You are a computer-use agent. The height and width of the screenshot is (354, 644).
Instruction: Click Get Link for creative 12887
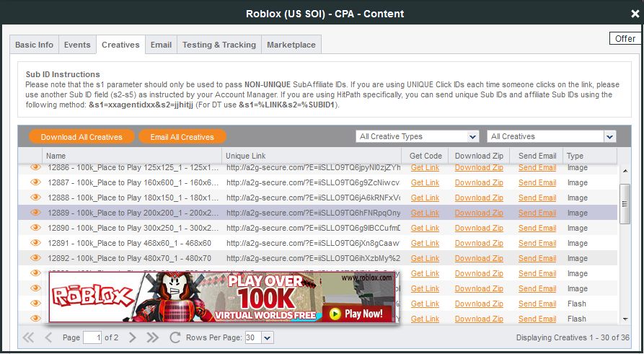[425, 182]
